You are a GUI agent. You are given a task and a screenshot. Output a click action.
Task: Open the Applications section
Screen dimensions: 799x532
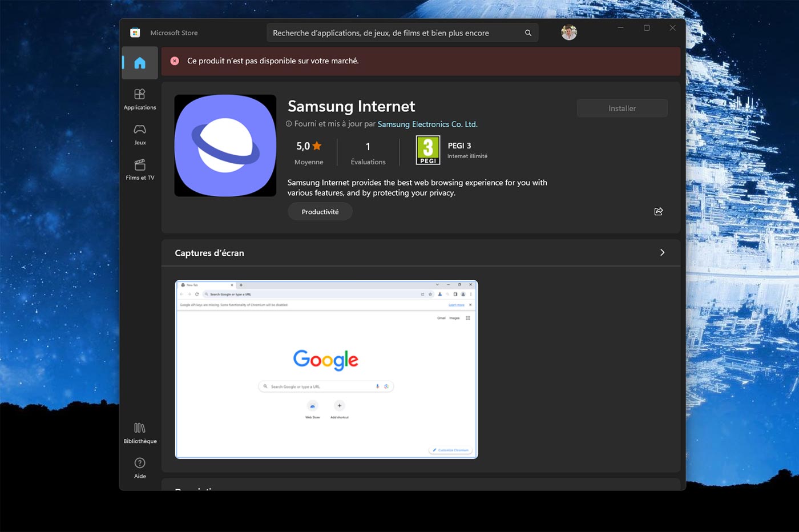pos(140,99)
